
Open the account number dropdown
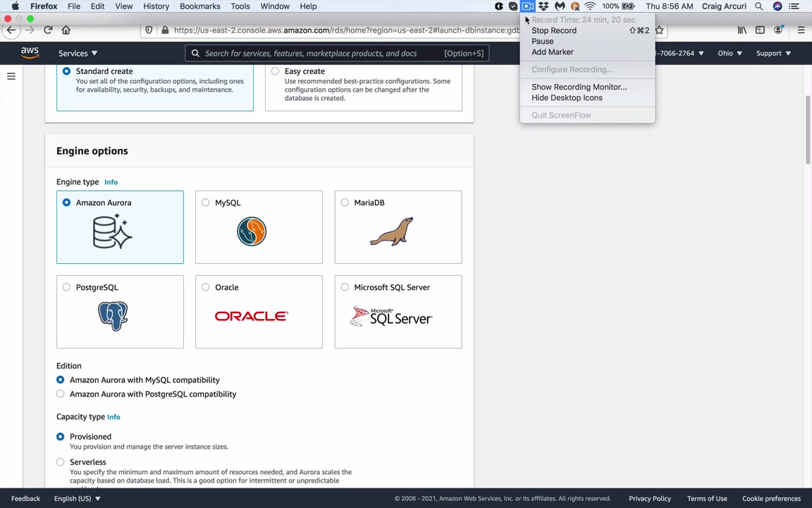pos(679,53)
